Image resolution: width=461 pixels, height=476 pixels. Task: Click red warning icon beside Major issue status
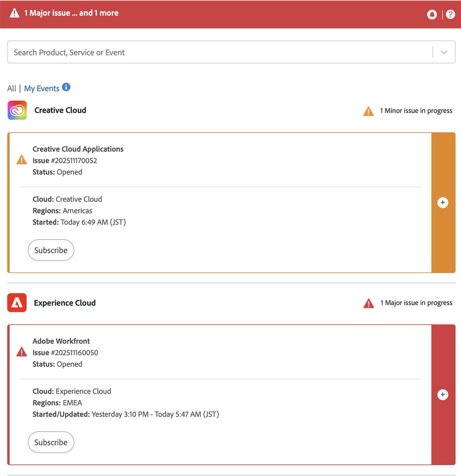(x=369, y=303)
